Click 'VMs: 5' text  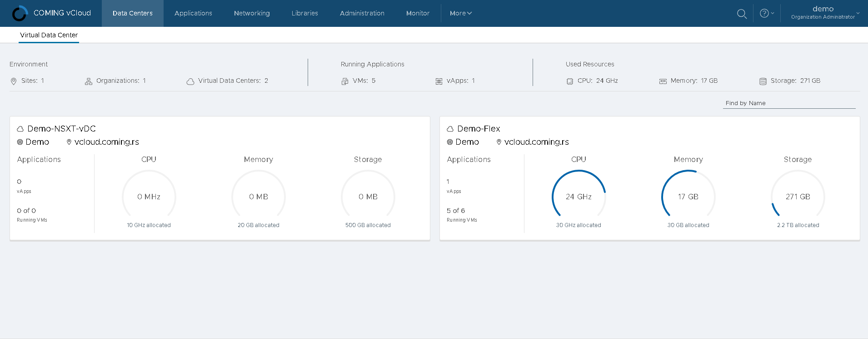[x=364, y=81]
